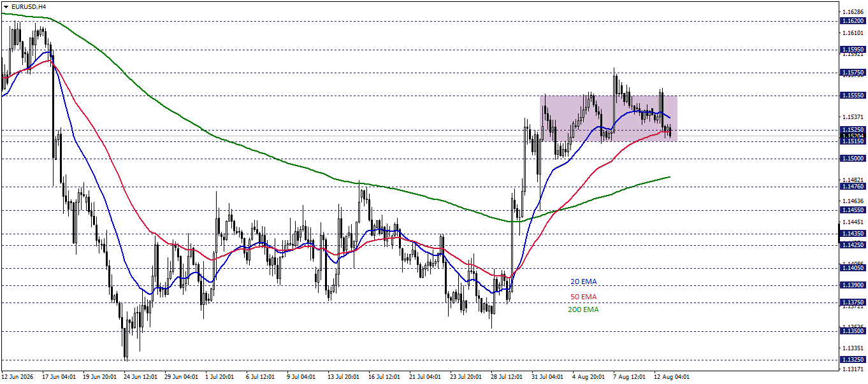Screen dimensions: 868x384
Task: Select the 1.14350 horizontal line price label
Action: click(x=853, y=234)
